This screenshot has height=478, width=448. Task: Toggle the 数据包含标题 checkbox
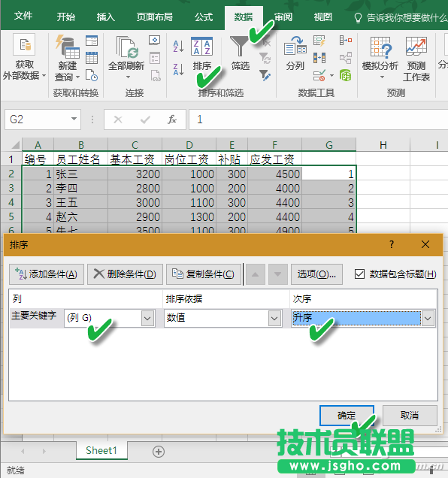click(359, 274)
